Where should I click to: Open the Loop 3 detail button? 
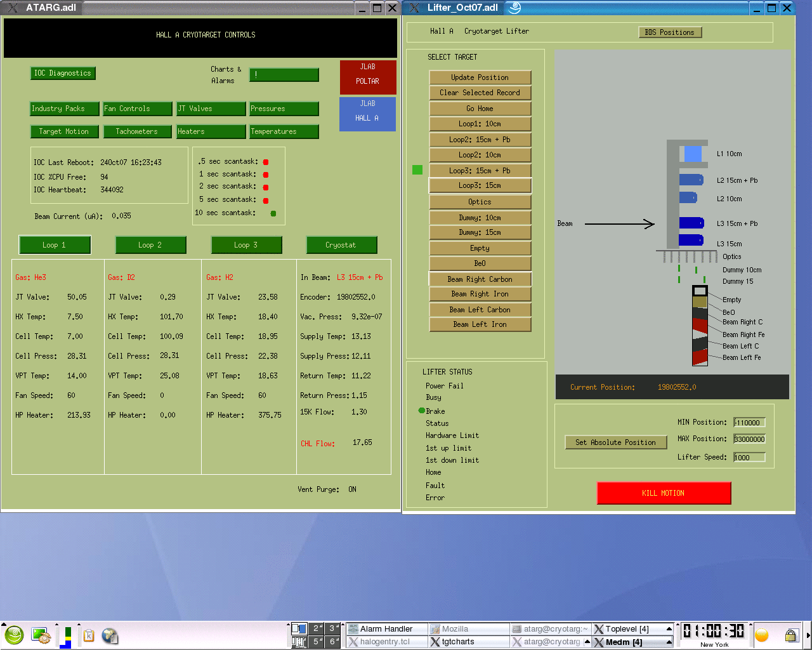tap(246, 245)
